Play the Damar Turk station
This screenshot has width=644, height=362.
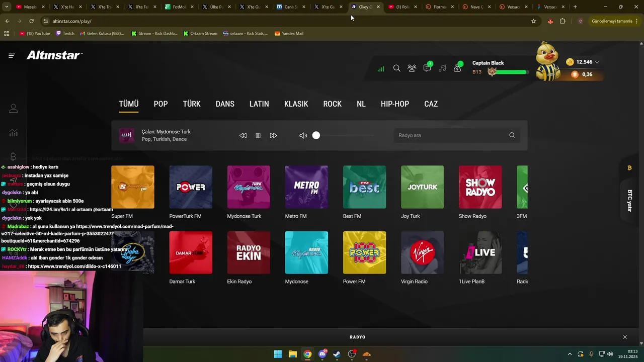coord(191,252)
